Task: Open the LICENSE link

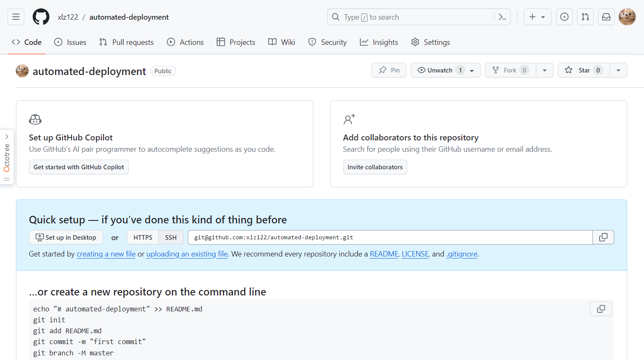Action: (x=415, y=254)
